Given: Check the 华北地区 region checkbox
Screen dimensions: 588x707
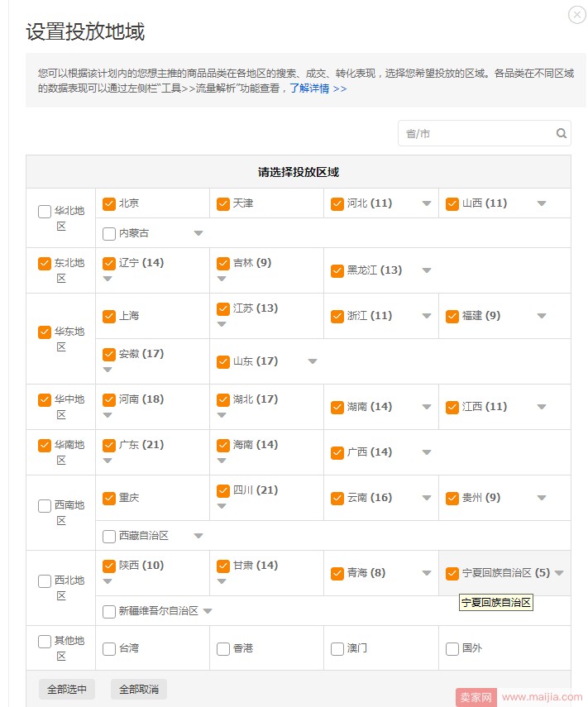Looking at the screenshot, I should pos(44,212).
